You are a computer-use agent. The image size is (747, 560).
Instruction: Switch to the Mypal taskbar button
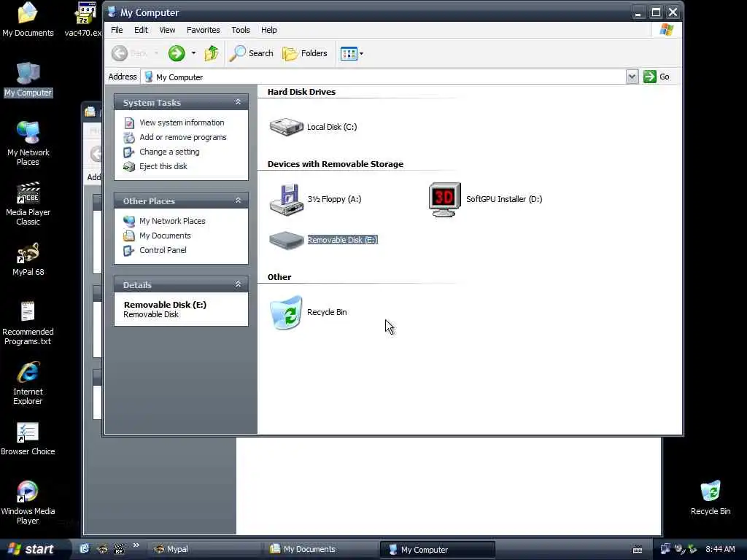pyautogui.click(x=204, y=550)
